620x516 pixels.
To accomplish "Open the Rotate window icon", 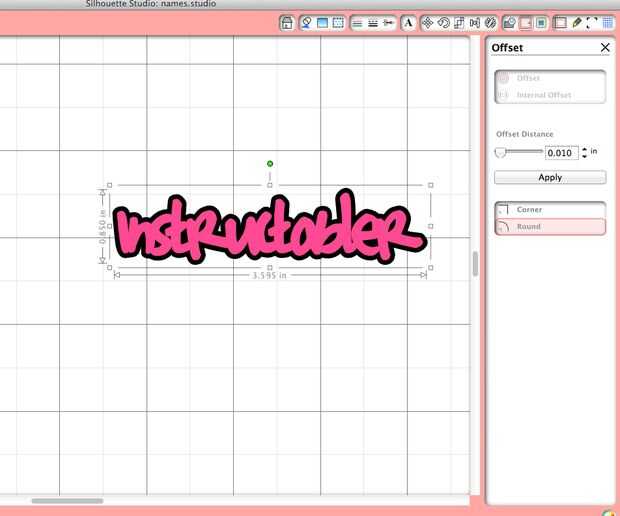I will pyautogui.click(x=443, y=23).
